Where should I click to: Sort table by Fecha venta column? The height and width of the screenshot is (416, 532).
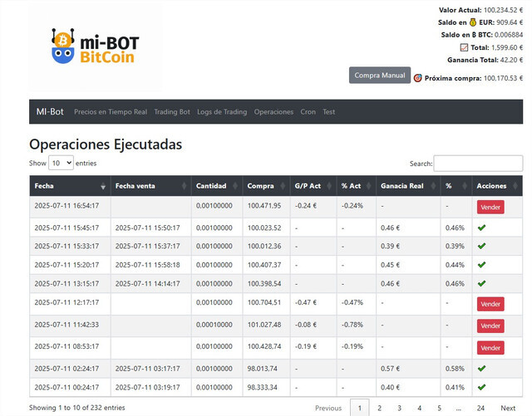(x=151, y=186)
